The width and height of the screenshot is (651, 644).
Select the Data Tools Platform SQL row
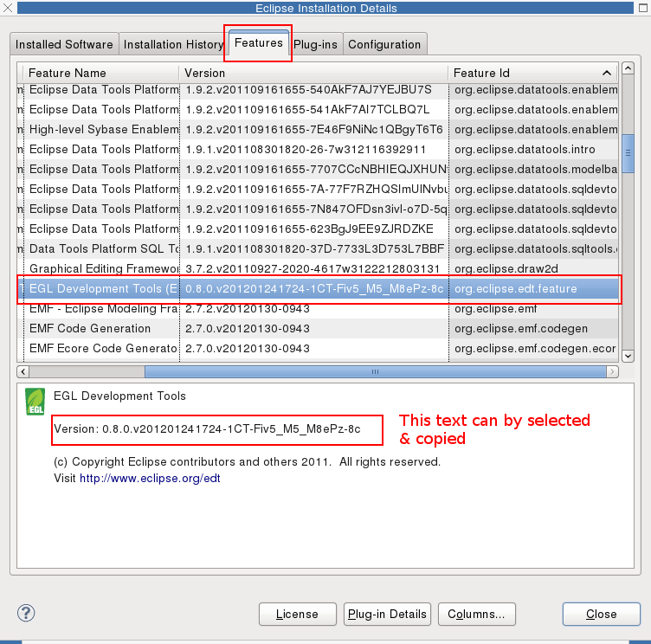pos(319,249)
